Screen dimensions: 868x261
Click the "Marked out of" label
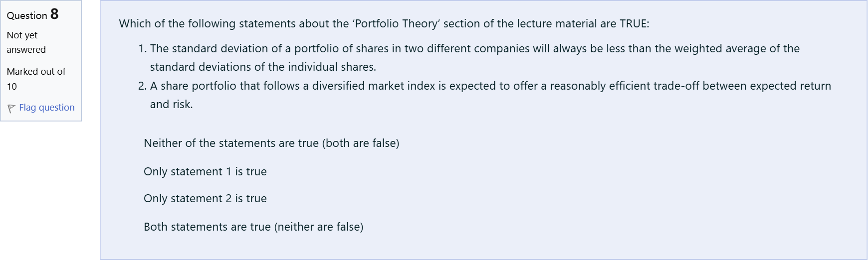tap(36, 72)
